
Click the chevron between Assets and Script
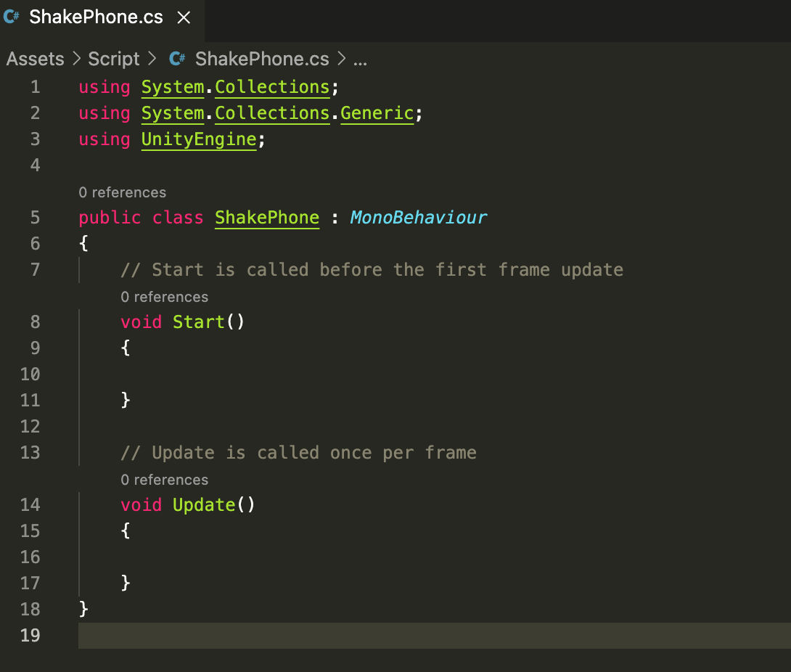pos(76,59)
